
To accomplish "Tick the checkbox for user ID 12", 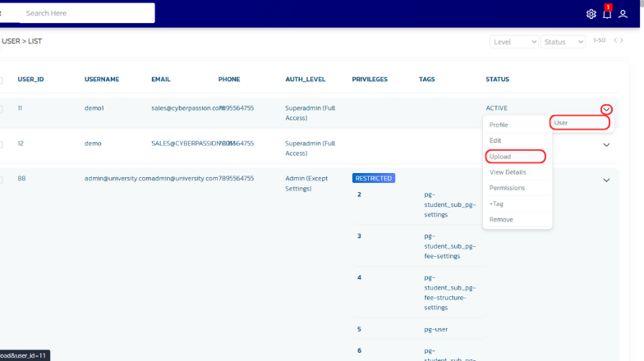I will (x=1, y=144).
